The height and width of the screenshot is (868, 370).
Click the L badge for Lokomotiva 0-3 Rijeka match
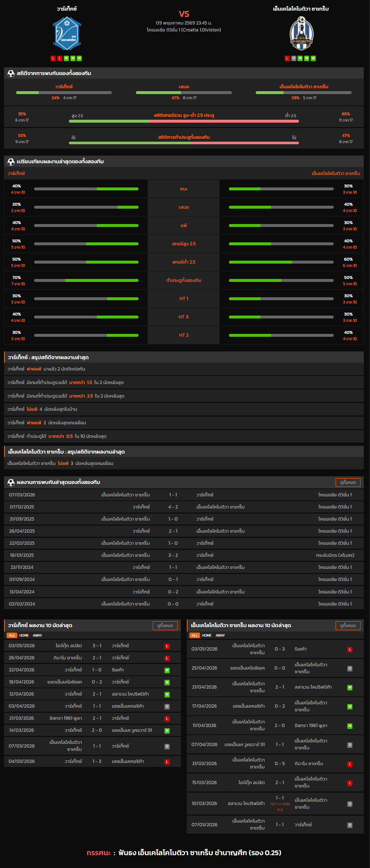pos(350,649)
